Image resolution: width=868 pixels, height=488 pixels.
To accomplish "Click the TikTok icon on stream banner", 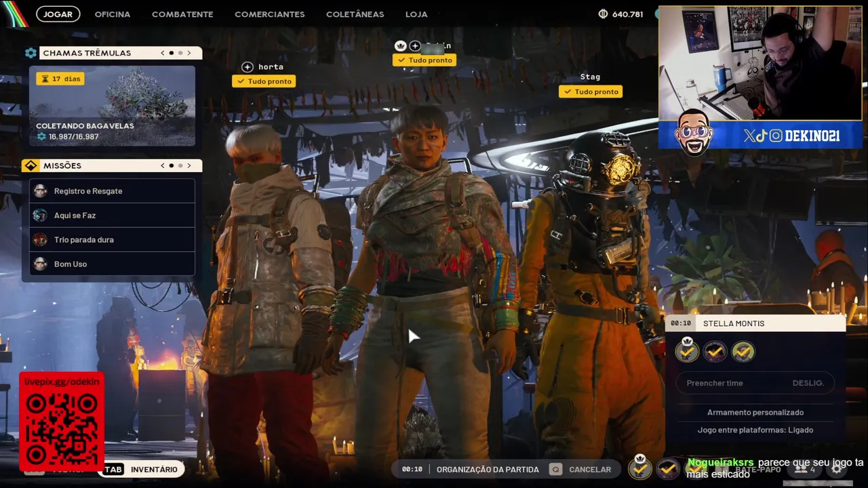I will point(762,136).
